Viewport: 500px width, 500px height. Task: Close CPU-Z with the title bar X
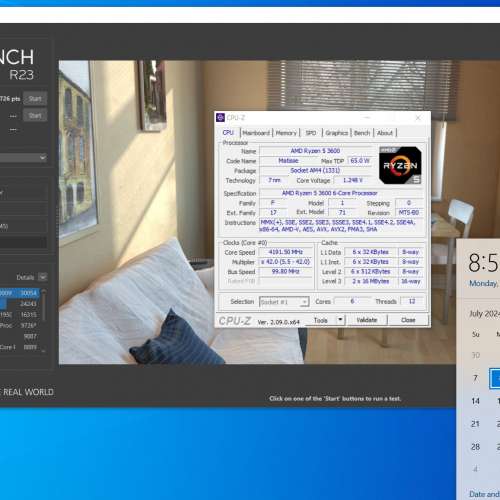(x=418, y=118)
